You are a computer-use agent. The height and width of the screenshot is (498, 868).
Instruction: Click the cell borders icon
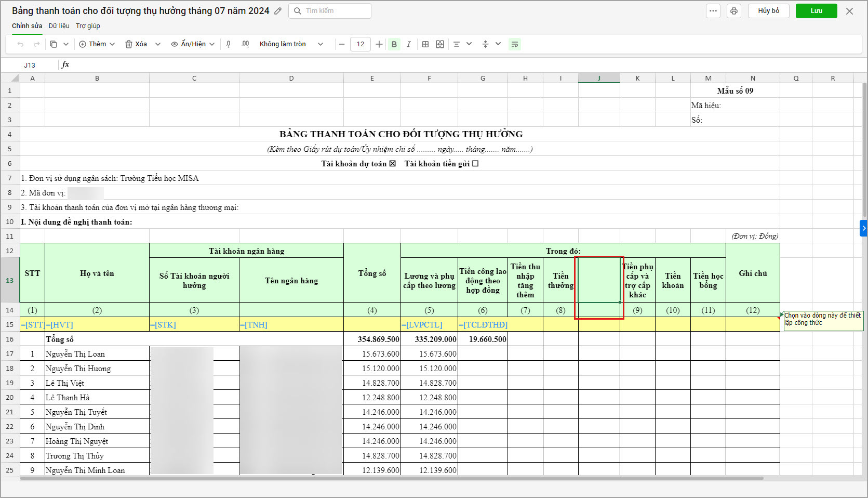point(425,44)
